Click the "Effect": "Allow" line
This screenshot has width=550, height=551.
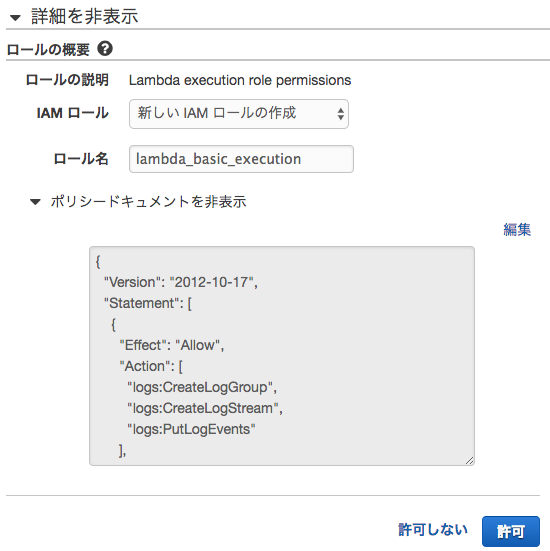point(172,345)
